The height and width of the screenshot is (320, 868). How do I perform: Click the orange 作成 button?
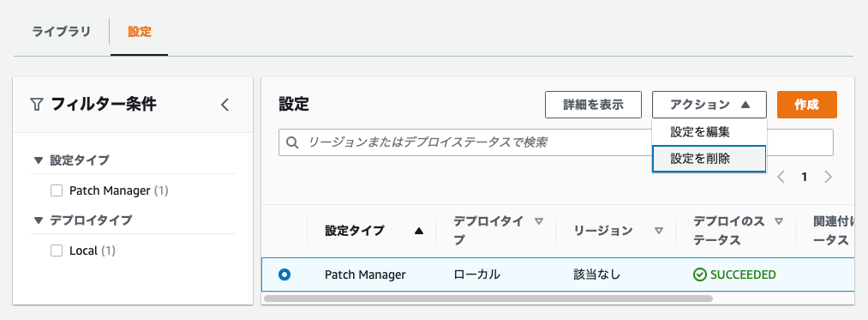[806, 105]
